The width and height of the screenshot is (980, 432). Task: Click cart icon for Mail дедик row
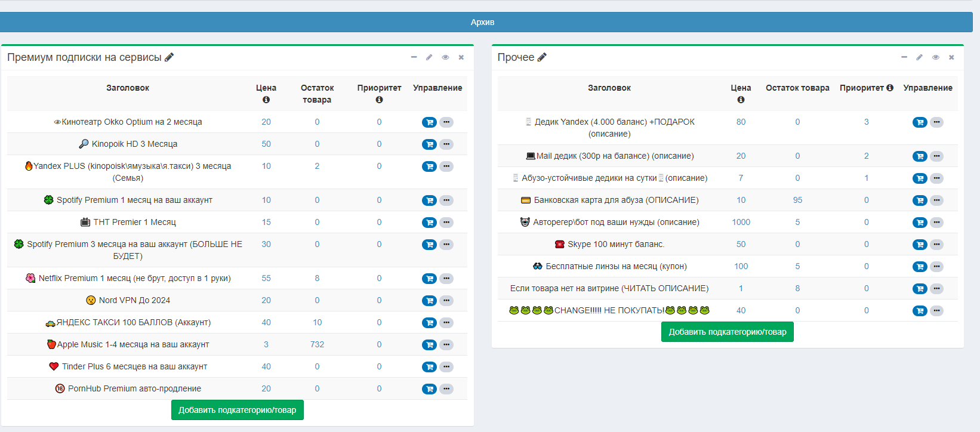click(920, 156)
